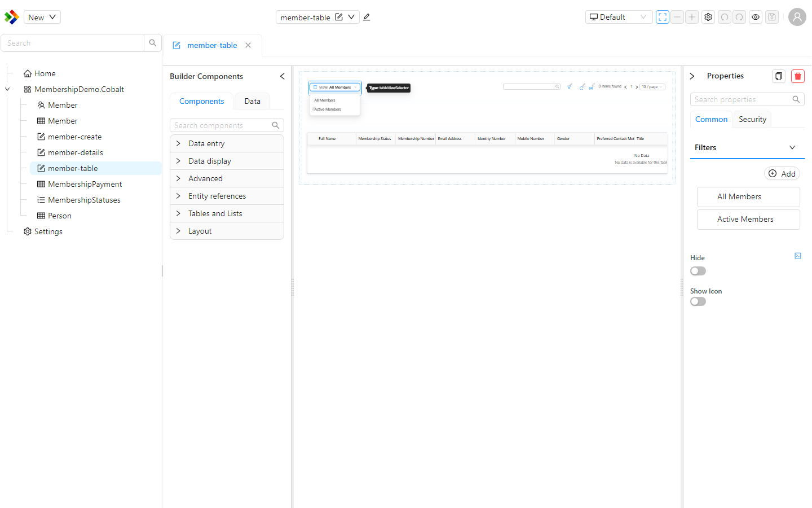Image resolution: width=812 pixels, height=508 pixels.
Task: Click the undo arrow icon
Action: tap(725, 17)
